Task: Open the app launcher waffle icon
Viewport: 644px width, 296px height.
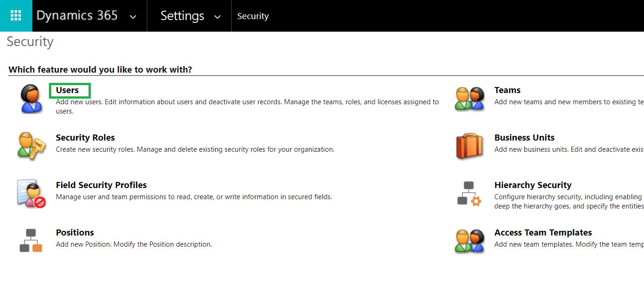Action: pyautogui.click(x=16, y=16)
